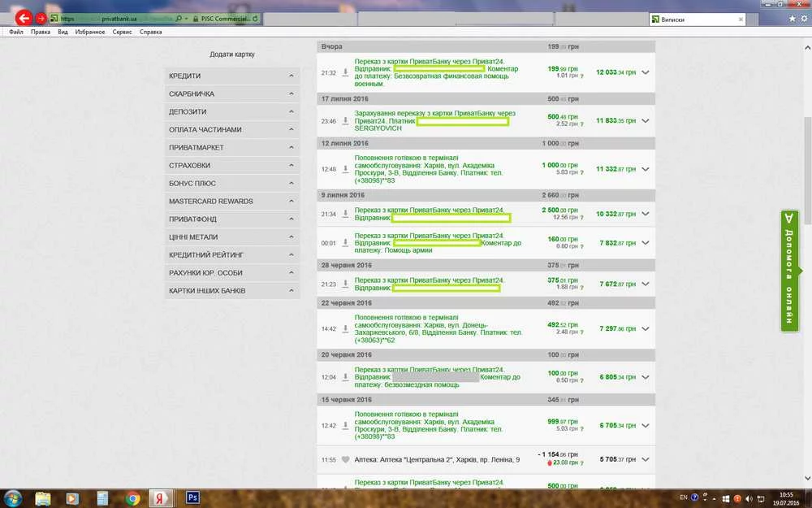This screenshot has height=508, width=812.
Task: Click the EN language indicator in tray
Action: tap(684, 497)
